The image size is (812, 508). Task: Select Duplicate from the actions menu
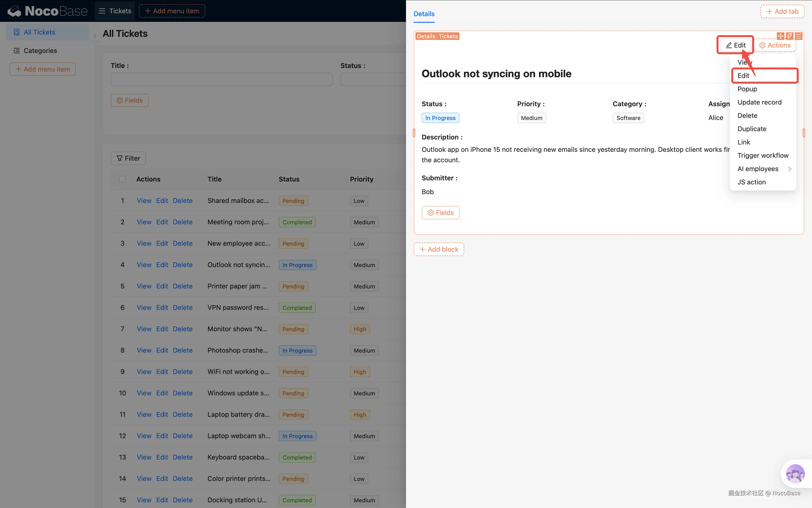point(752,129)
